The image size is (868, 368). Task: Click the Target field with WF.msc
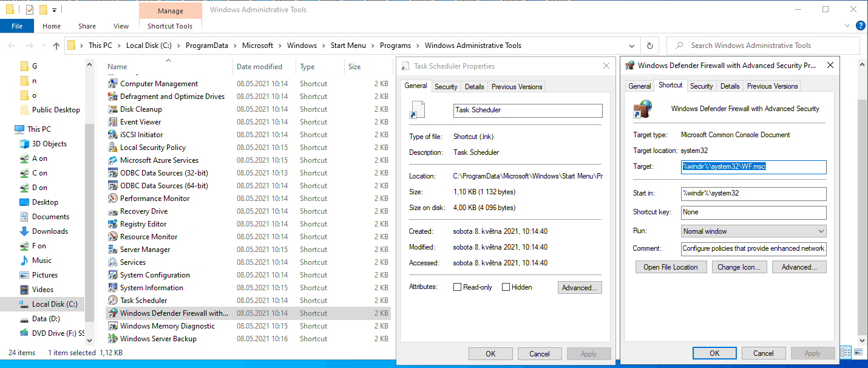754,167
